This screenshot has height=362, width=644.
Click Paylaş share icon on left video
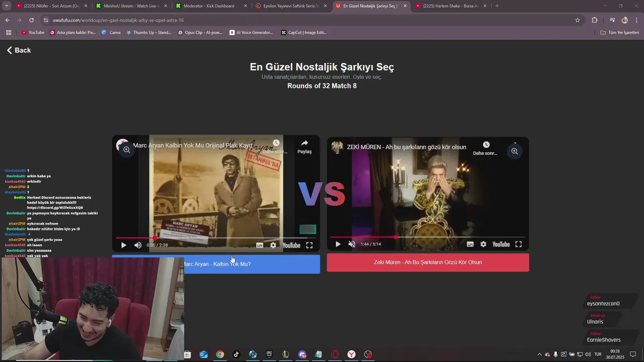point(304,147)
